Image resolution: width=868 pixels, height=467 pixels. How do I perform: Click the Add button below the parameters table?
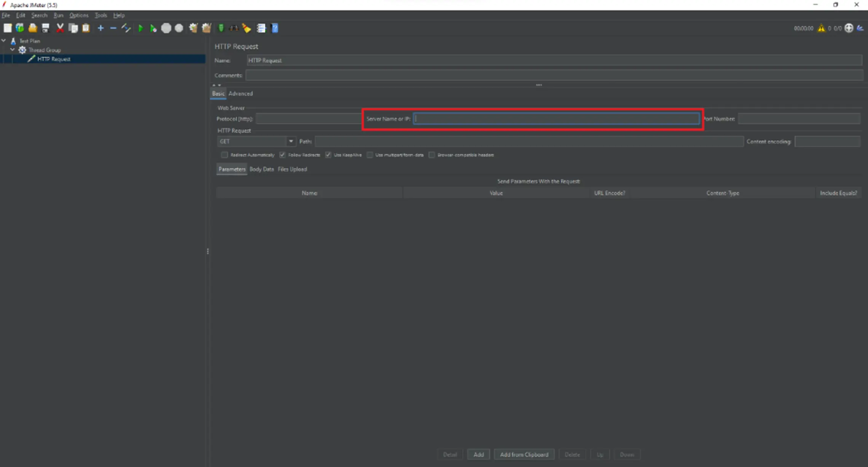pos(478,454)
